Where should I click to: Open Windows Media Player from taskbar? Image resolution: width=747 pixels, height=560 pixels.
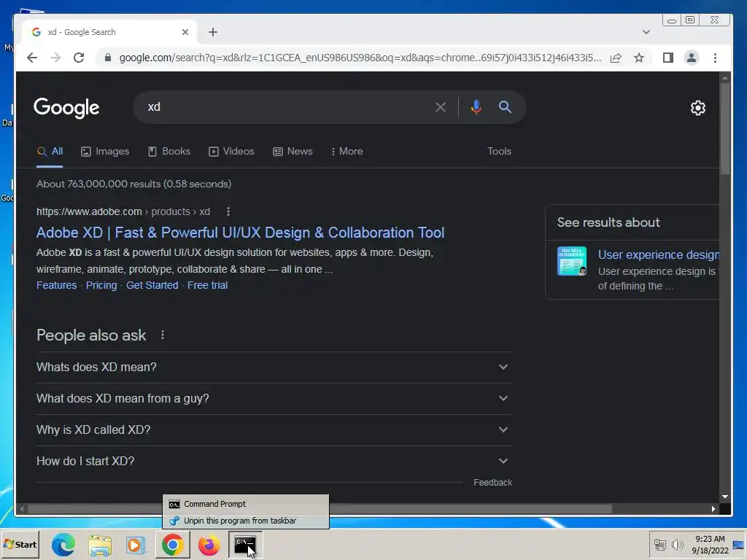(x=136, y=545)
